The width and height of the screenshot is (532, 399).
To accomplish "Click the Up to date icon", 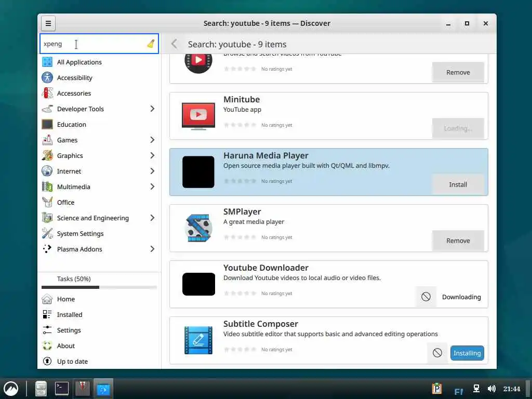I will point(47,362).
